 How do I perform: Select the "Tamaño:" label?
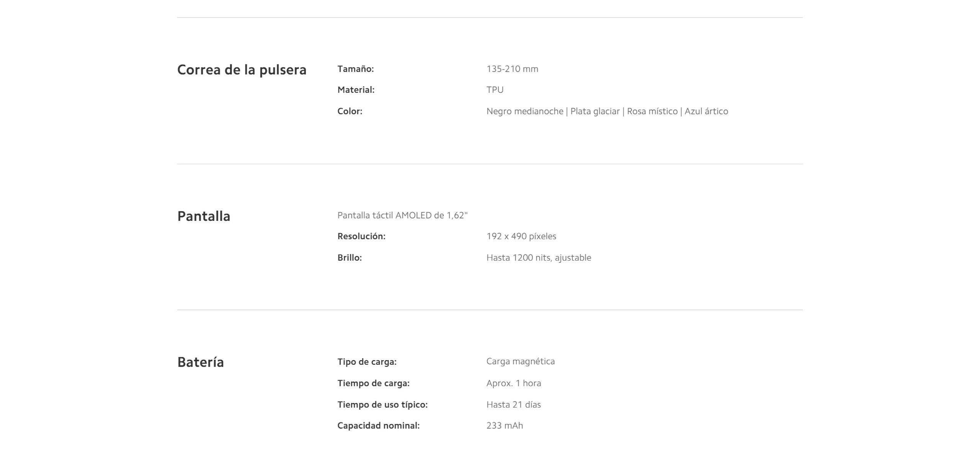355,69
